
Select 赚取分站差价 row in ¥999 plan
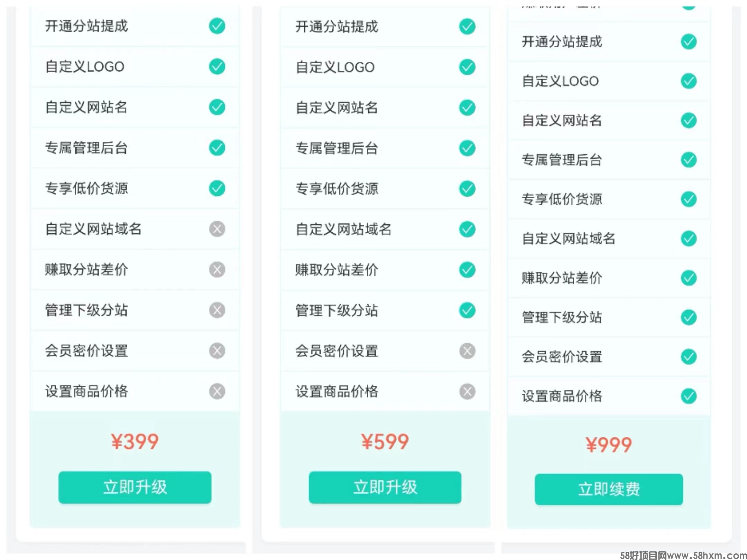(x=609, y=278)
